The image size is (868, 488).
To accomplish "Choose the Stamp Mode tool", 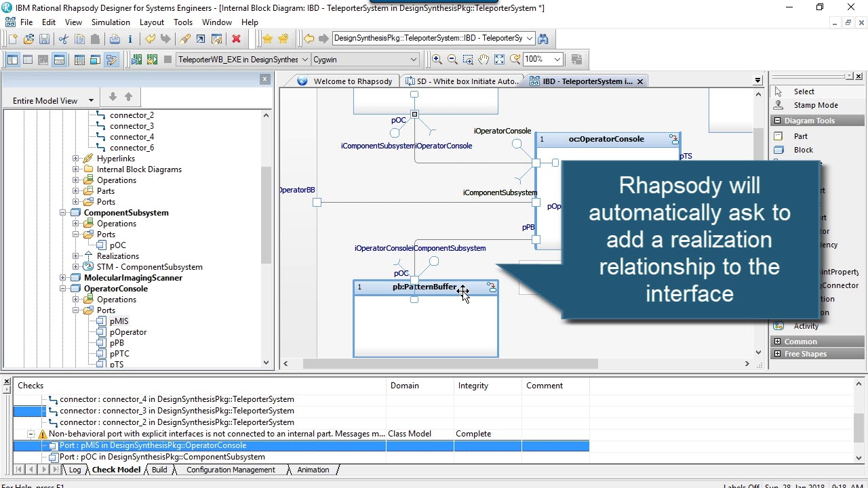I will 816,105.
